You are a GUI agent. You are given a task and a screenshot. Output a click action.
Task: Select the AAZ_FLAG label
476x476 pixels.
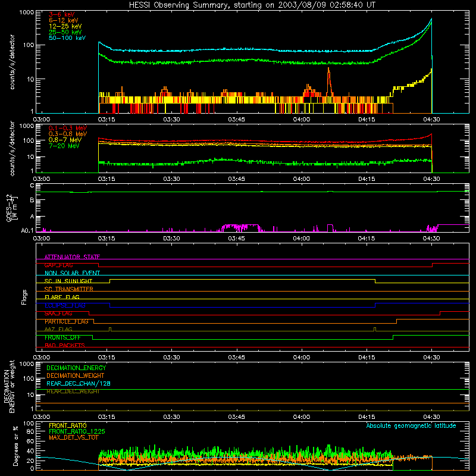coord(58,329)
